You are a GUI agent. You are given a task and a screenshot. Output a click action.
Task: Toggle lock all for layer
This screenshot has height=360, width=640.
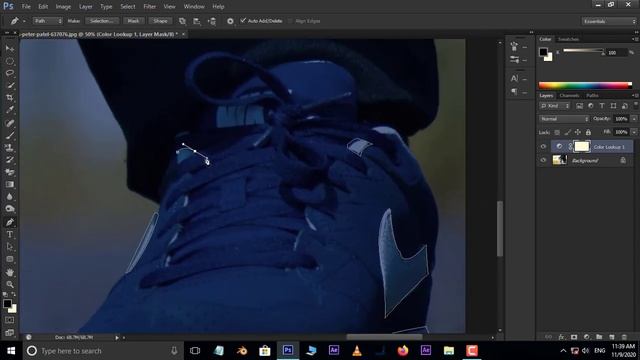(588, 132)
